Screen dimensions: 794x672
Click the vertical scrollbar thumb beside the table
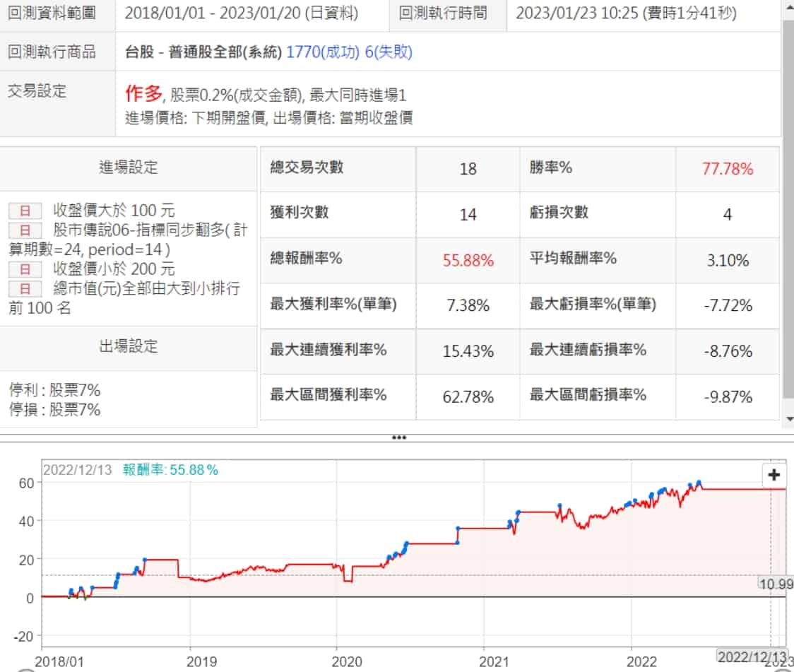788,209
